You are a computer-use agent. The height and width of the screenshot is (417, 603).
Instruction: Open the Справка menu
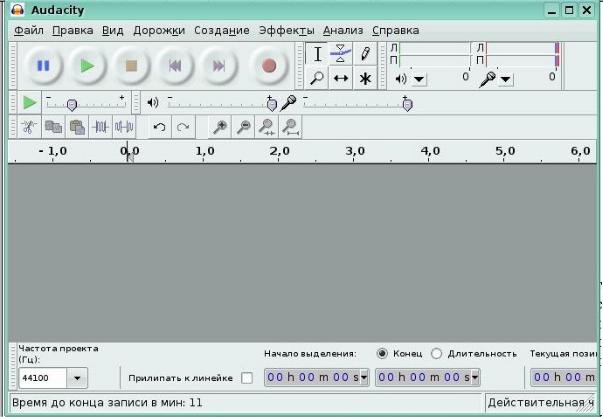coord(396,30)
